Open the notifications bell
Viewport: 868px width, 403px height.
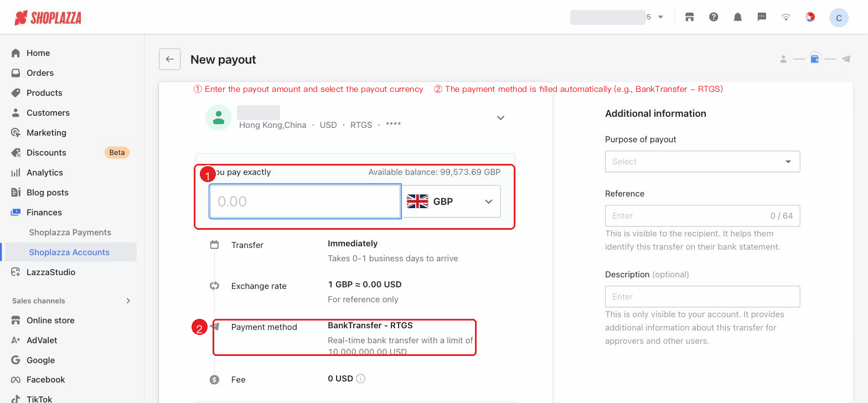pyautogui.click(x=738, y=17)
